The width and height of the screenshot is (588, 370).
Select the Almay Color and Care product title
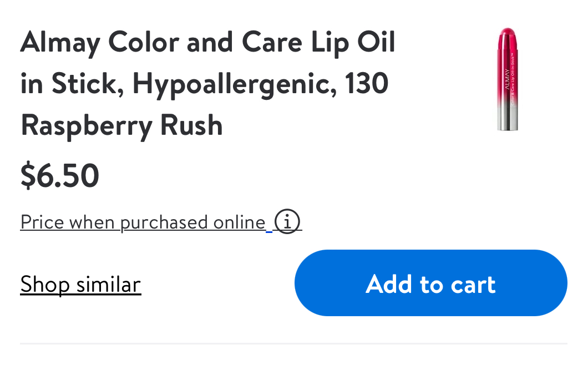pos(207,83)
